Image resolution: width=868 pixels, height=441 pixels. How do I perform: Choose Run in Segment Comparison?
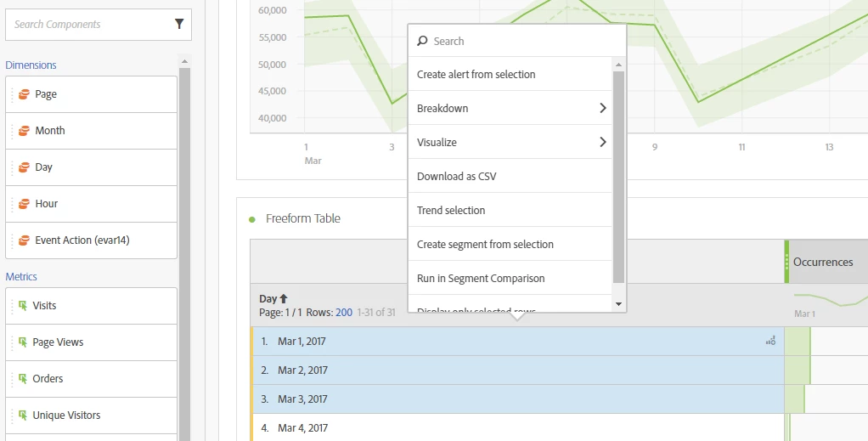[510, 278]
